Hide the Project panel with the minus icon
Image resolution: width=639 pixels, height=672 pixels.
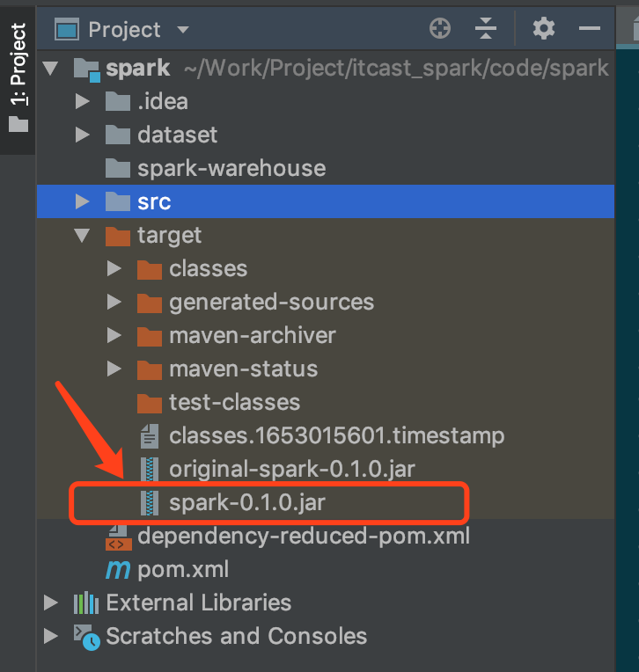[589, 29]
